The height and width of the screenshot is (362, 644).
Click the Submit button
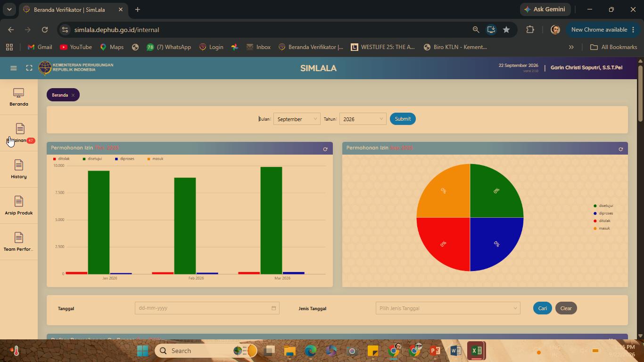(403, 119)
